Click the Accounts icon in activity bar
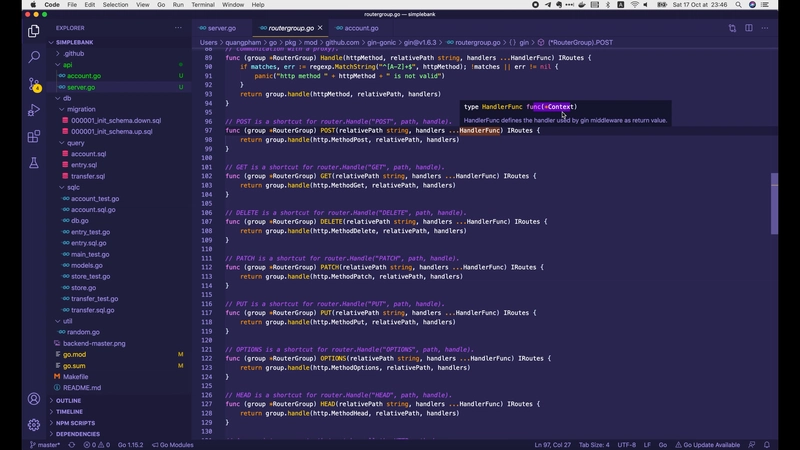The height and width of the screenshot is (450, 800). tap(34, 399)
